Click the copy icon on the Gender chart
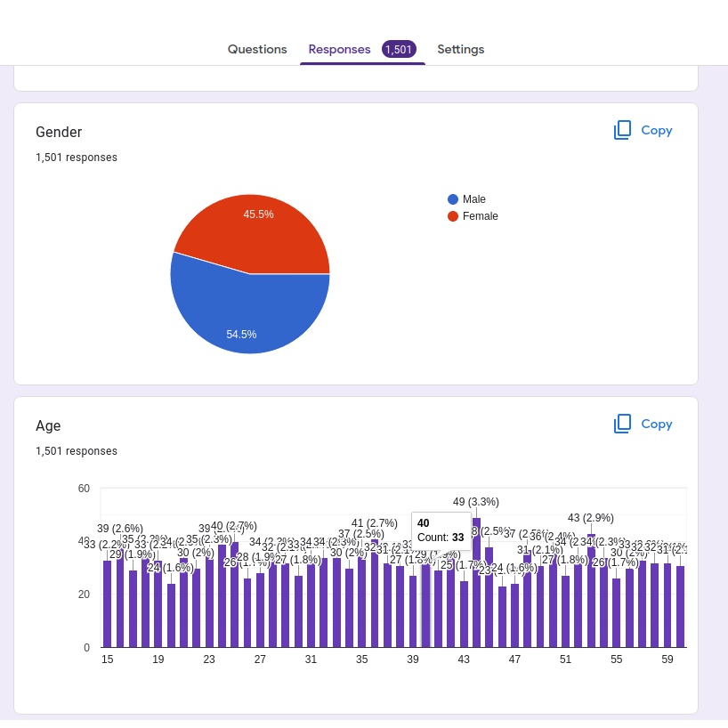The image size is (728, 728). 622,131
